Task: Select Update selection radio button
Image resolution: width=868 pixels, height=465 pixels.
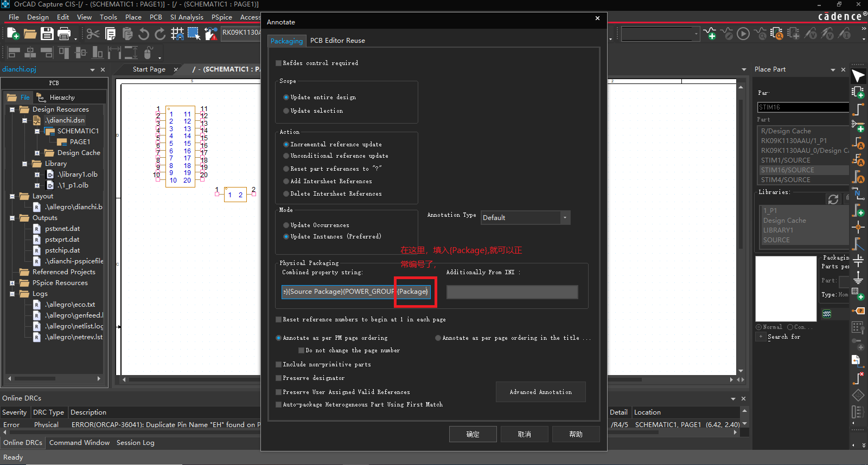Action: pyautogui.click(x=286, y=111)
